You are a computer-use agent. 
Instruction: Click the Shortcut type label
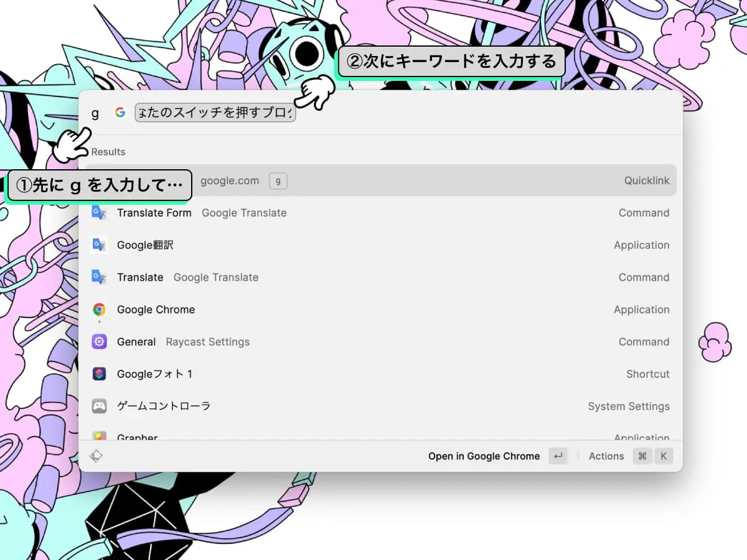pos(648,374)
